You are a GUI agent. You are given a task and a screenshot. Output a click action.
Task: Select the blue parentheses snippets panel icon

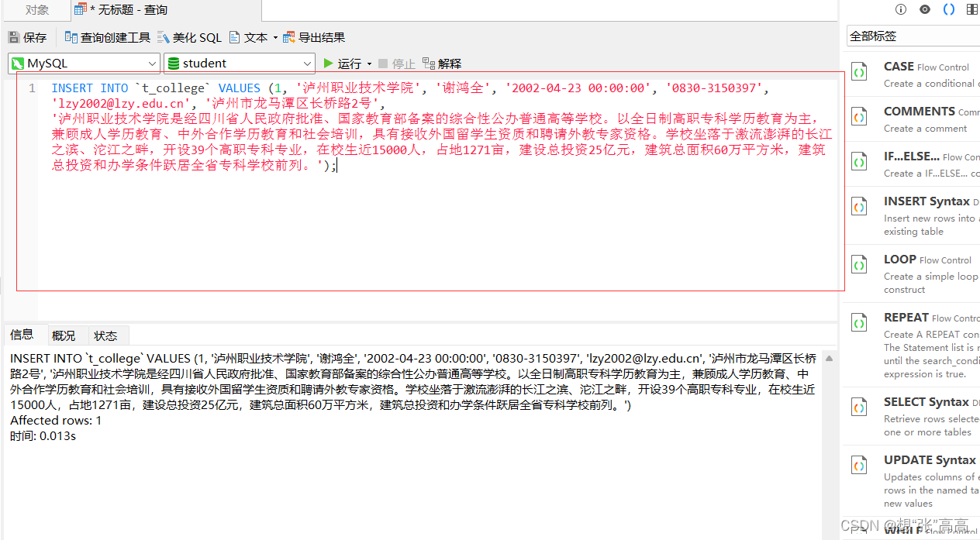(x=949, y=9)
